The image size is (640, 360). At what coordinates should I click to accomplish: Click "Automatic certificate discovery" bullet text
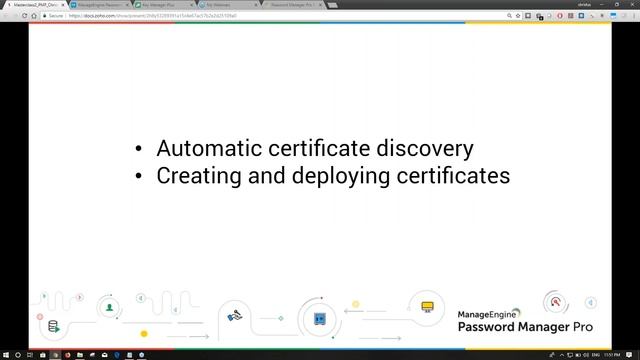click(x=315, y=148)
